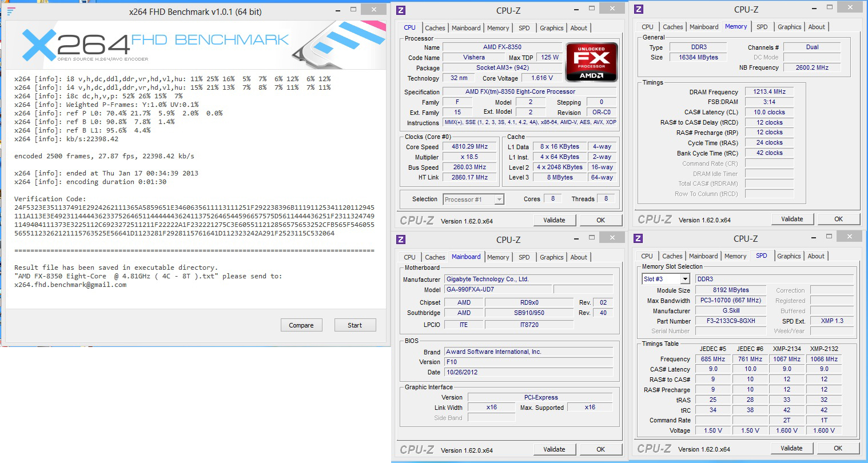Open Memory tab in the SPD window
Screen dimensions: 868x463
pyautogui.click(x=735, y=256)
